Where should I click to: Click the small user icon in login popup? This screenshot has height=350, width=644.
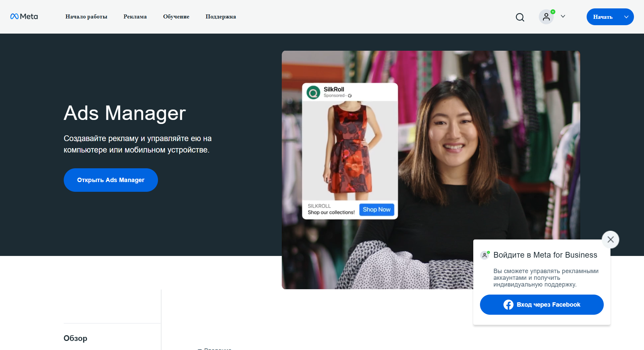point(485,255)
